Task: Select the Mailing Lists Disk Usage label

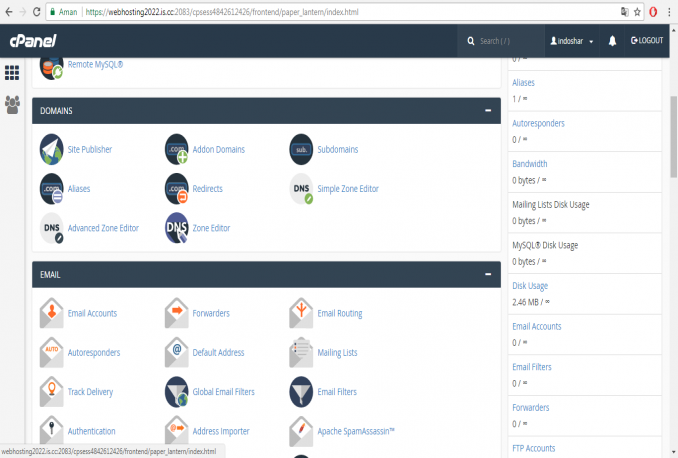Action: [x=551, y=205]
